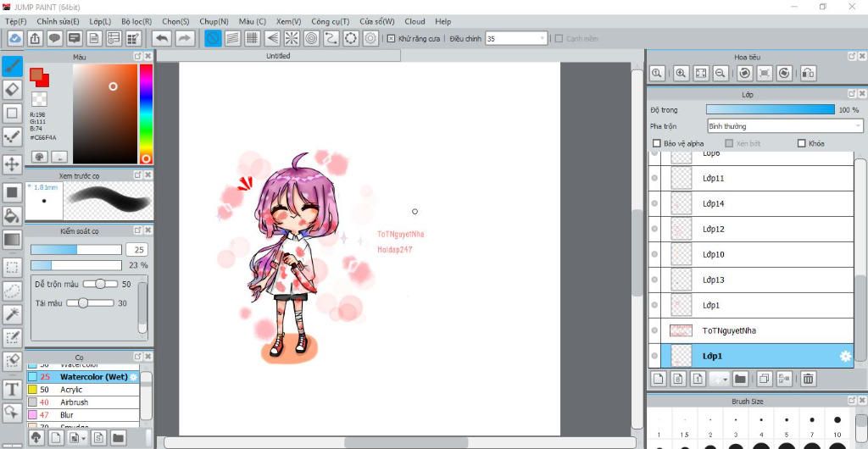This screenshot has width=868, height=449.
Task: Select the Lasso selection tool
Action: (12, 291)
